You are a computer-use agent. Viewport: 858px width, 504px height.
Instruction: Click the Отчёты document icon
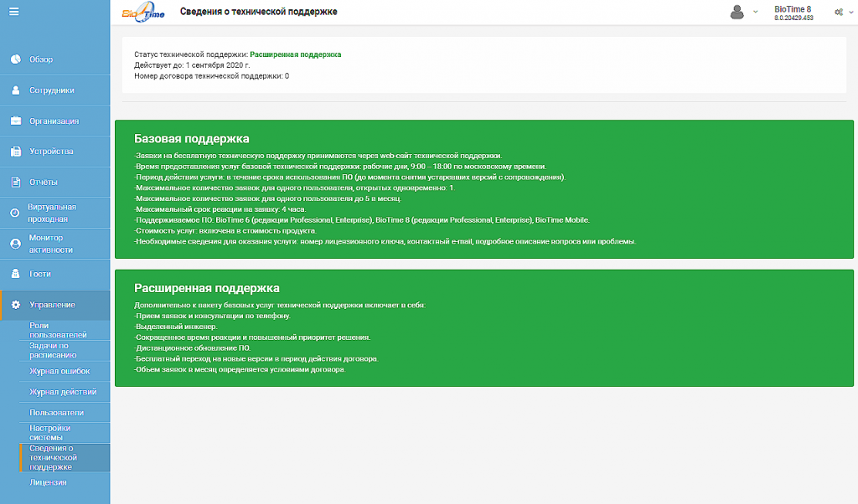click(16, 182)
